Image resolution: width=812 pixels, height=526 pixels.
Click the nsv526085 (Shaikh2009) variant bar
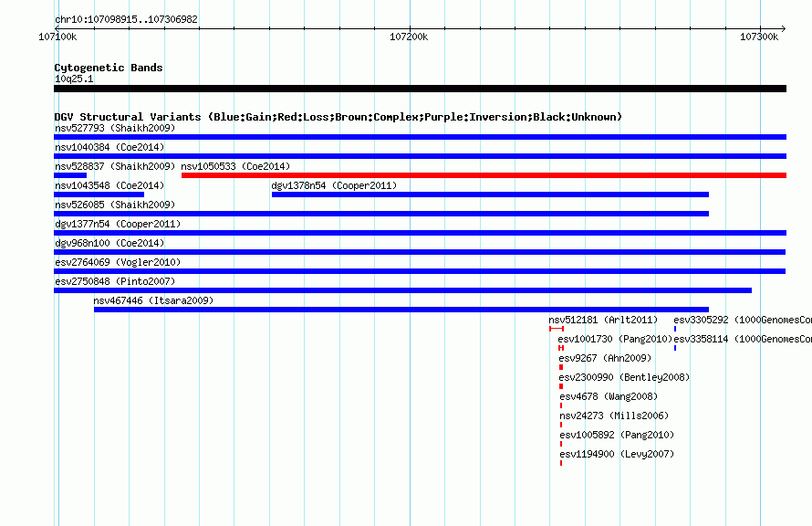[x=381, y=214]
